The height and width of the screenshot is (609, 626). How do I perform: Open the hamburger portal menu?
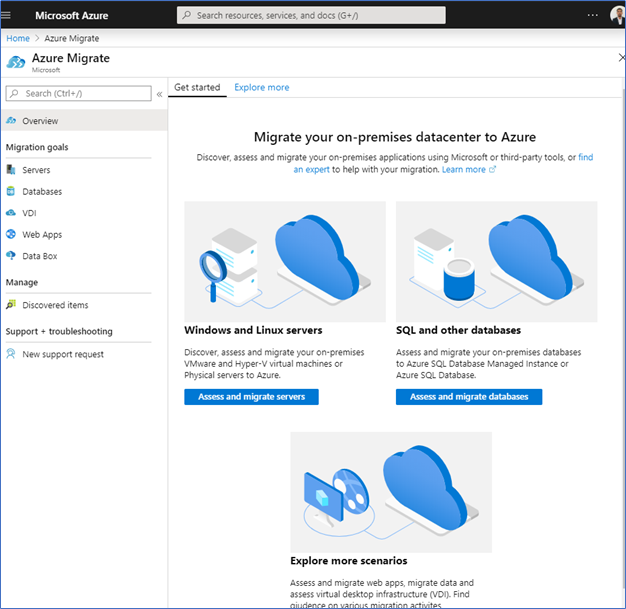(6, 16)
